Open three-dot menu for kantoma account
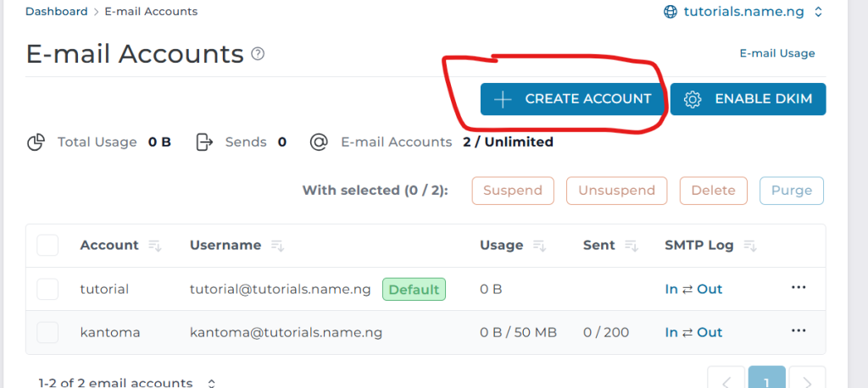The image size is (868, 388). (798, 331)
